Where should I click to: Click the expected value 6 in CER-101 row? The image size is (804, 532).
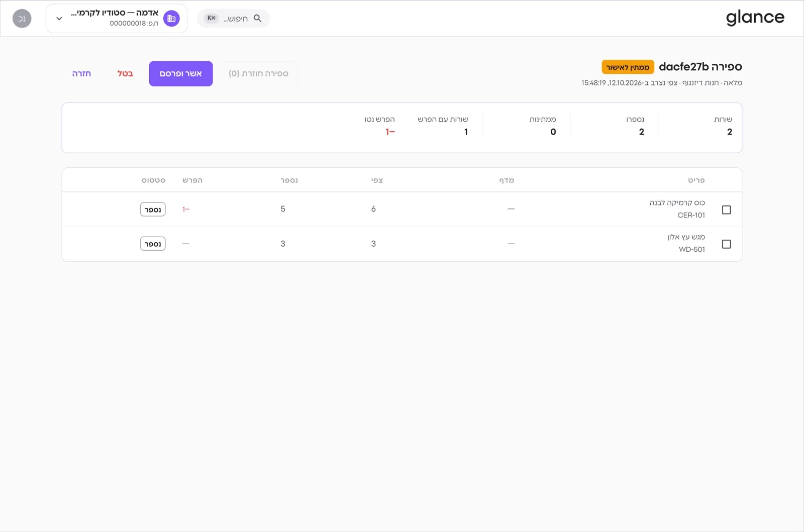tap(373, 209)
